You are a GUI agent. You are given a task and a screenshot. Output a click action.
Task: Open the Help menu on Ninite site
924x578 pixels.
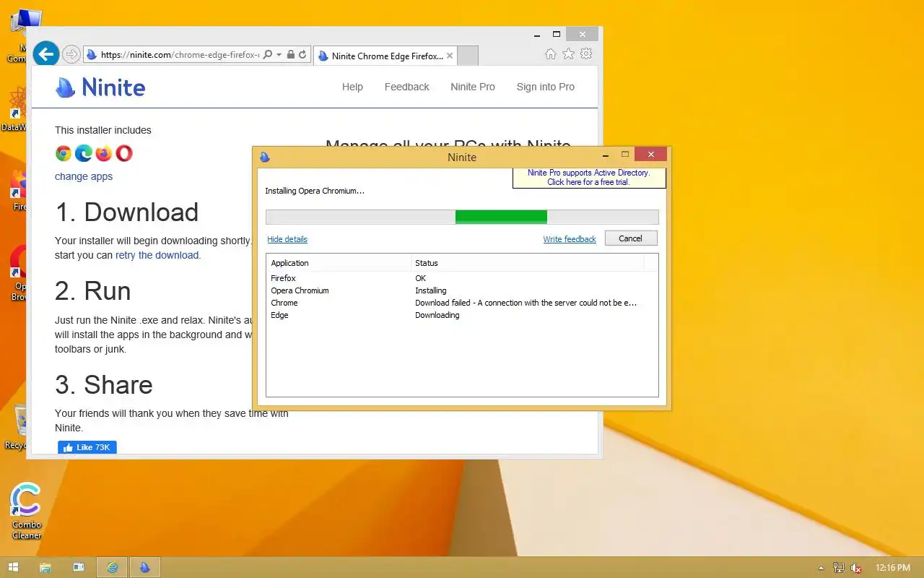coord(352,87)
